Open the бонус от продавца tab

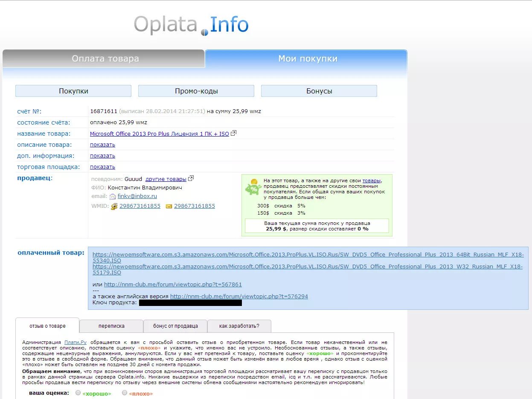tap(175, 326)
